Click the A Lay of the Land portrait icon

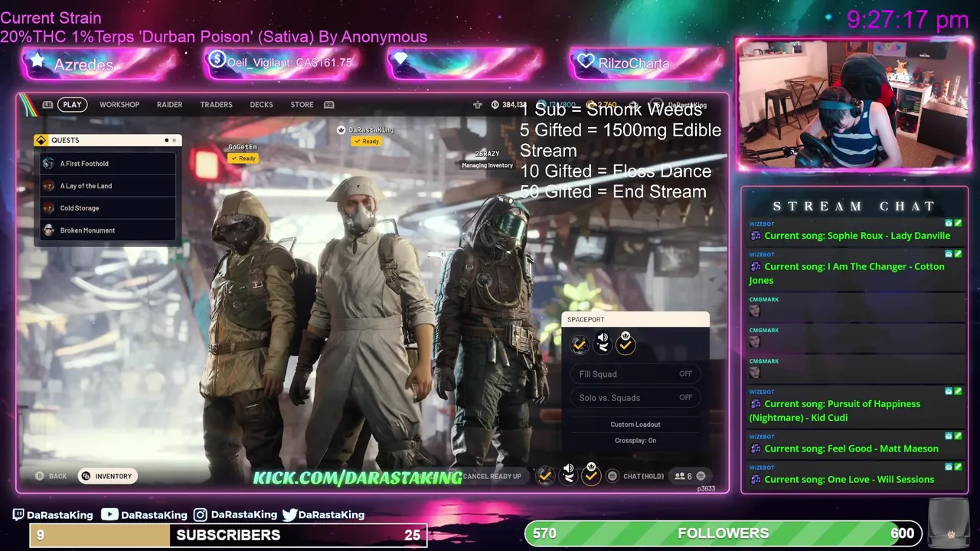point(48,186)
